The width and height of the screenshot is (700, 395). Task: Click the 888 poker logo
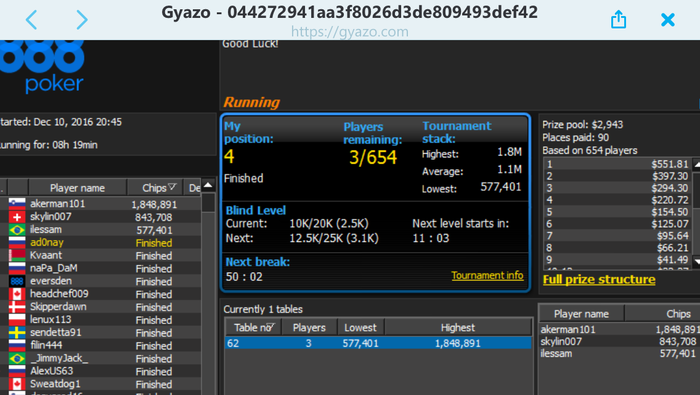(x=42, y=67)
